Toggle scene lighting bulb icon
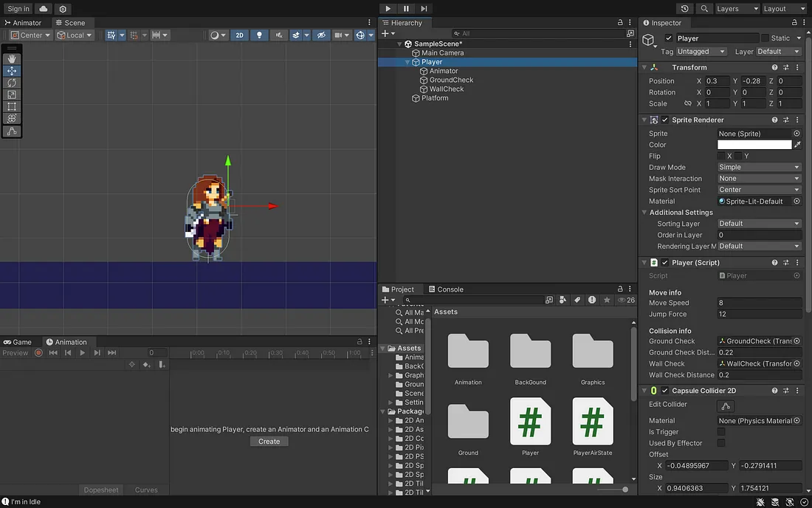 pyautogui.click(x=259, y=35)
